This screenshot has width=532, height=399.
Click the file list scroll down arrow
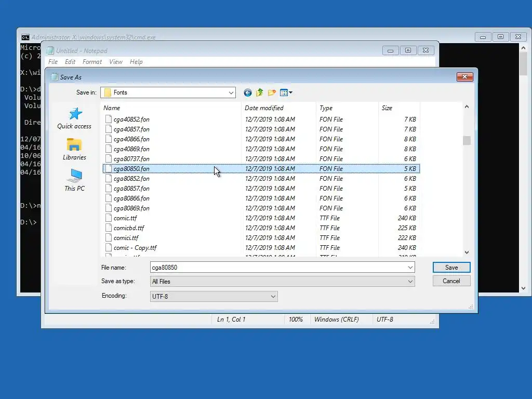(x=467, y=252)
